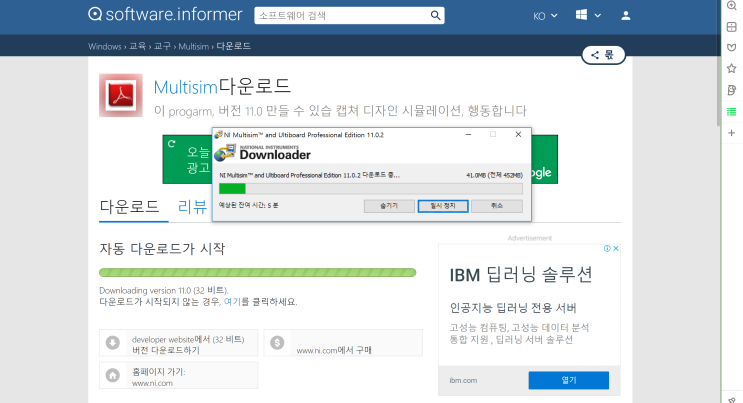743x403 pixels.
Task: Click the home icon beside homepage link
Action: (x=113, y=376)
